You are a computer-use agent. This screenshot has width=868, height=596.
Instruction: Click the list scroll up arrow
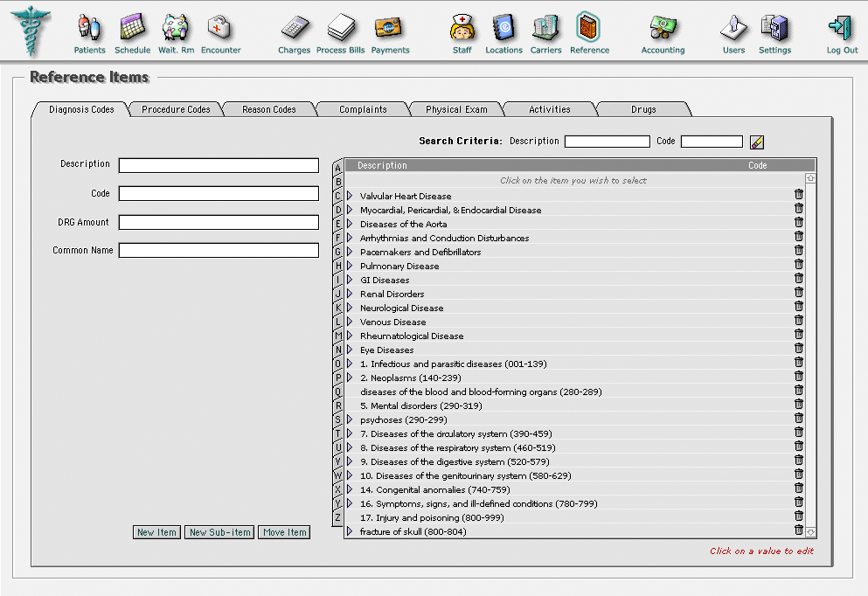pos(810,178)
